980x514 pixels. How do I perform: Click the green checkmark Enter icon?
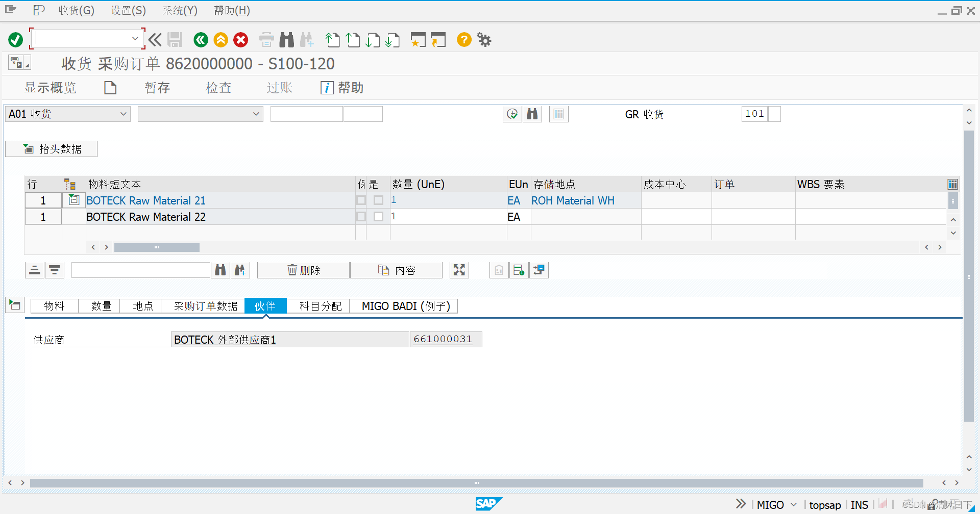(x=15, y=39)
